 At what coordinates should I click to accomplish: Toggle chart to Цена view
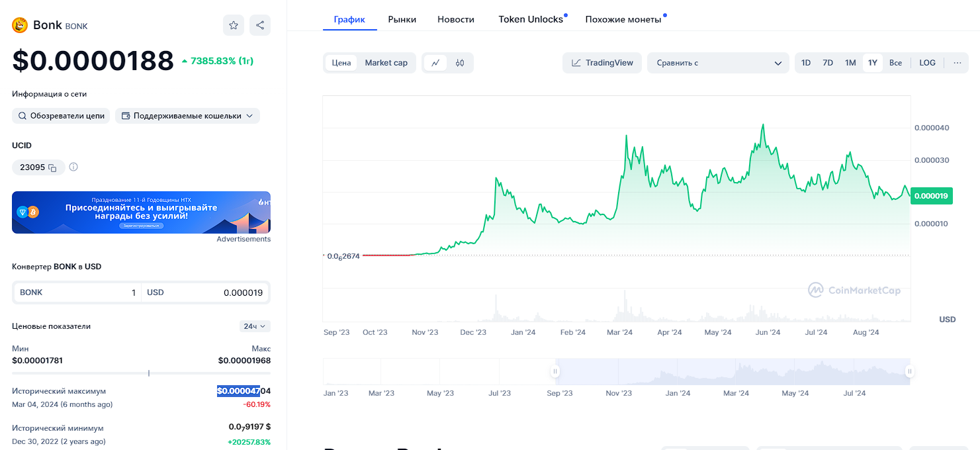341,63
